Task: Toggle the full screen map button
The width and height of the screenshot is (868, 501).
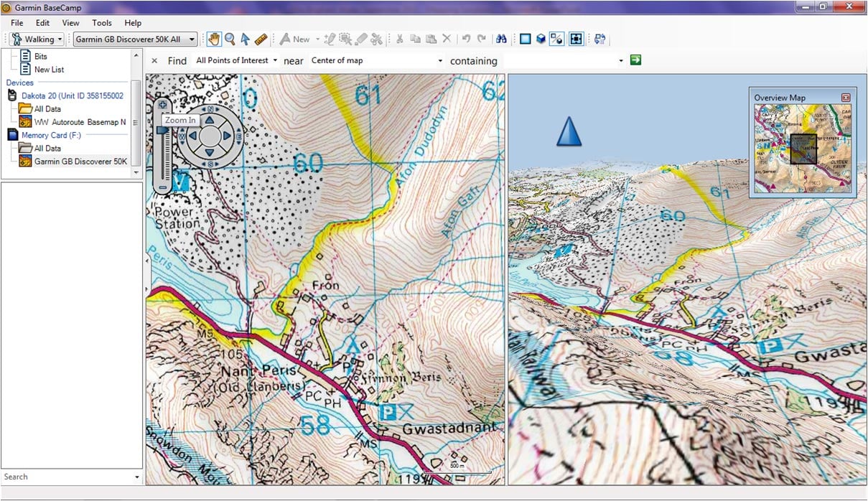Action: (x=576, y=39)
